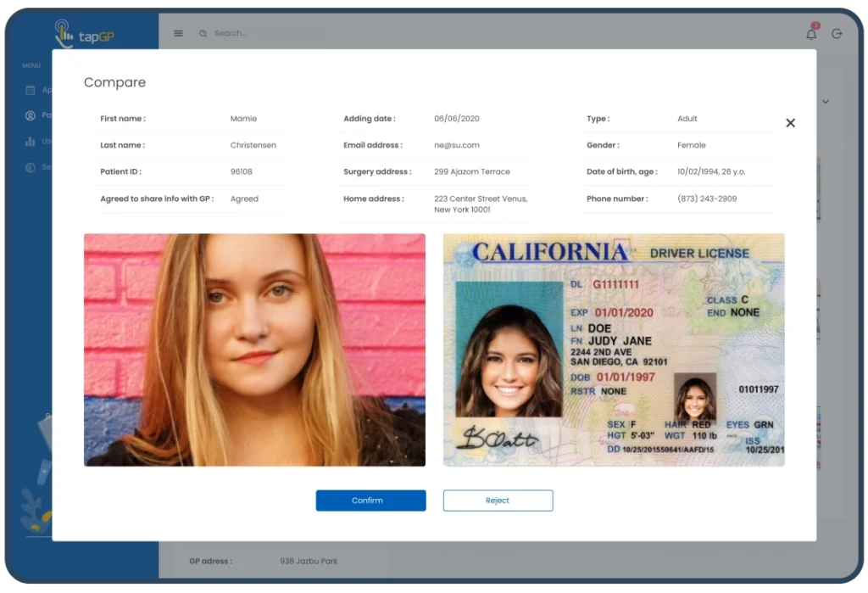Screen dimensions: 868x593
Task: Click the hamburger menu icon
Action: [x=178, y=34]
